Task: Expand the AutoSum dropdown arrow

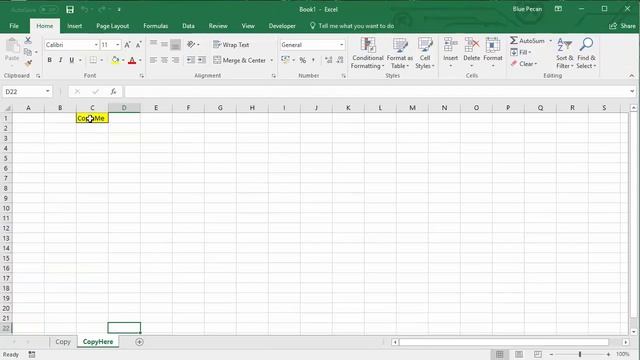Action: (550, 41)
